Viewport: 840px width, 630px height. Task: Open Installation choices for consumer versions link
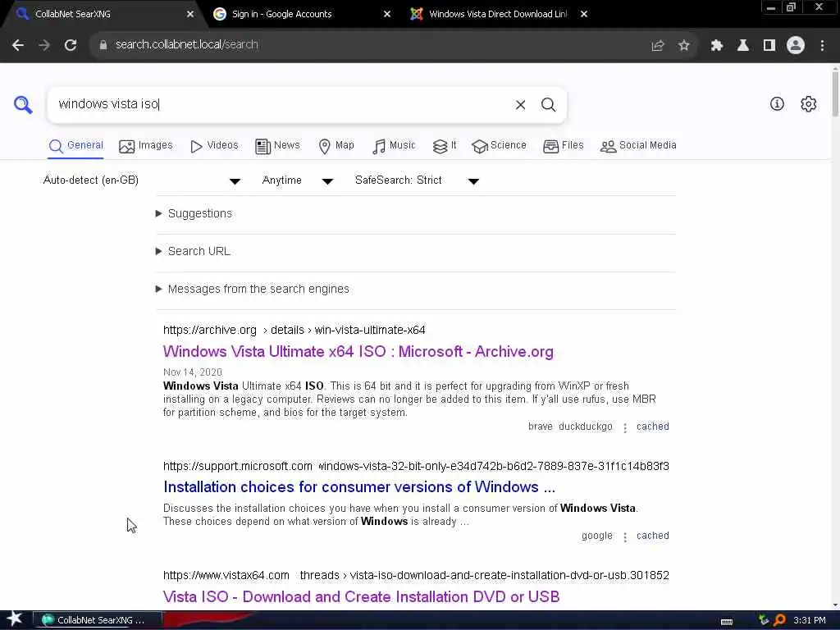tap(359, 487)
